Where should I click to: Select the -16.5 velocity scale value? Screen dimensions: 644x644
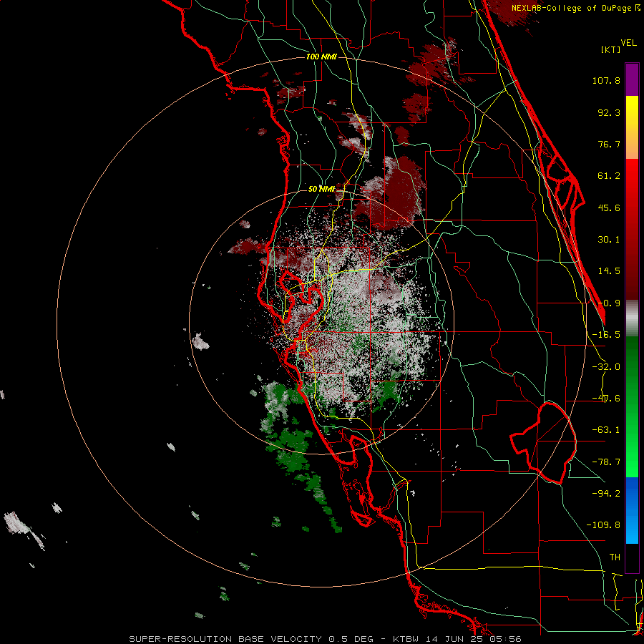tap(606, 335)
